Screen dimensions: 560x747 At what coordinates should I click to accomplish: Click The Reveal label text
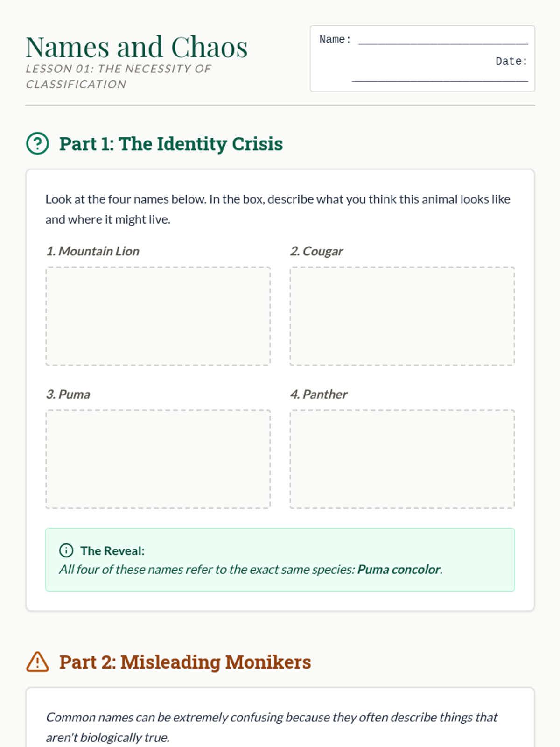pos(112,551)
